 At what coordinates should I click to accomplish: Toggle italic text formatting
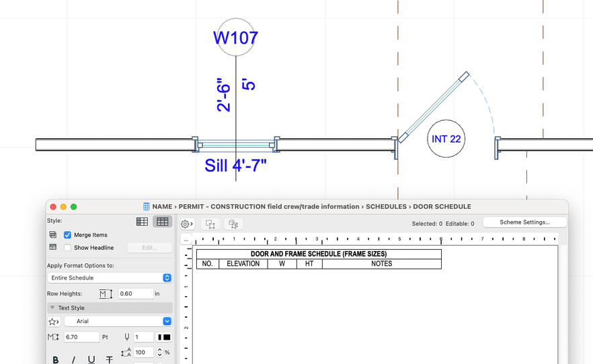pos(73,360)
